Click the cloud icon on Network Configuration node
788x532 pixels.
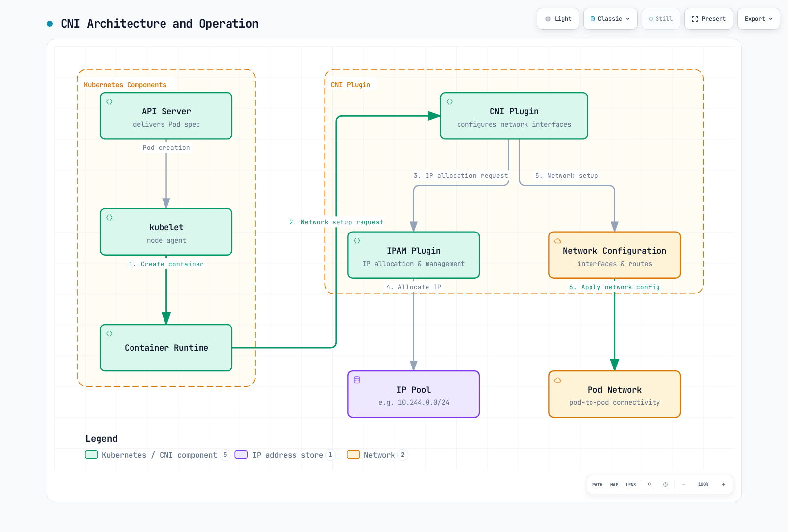point(558,241)
